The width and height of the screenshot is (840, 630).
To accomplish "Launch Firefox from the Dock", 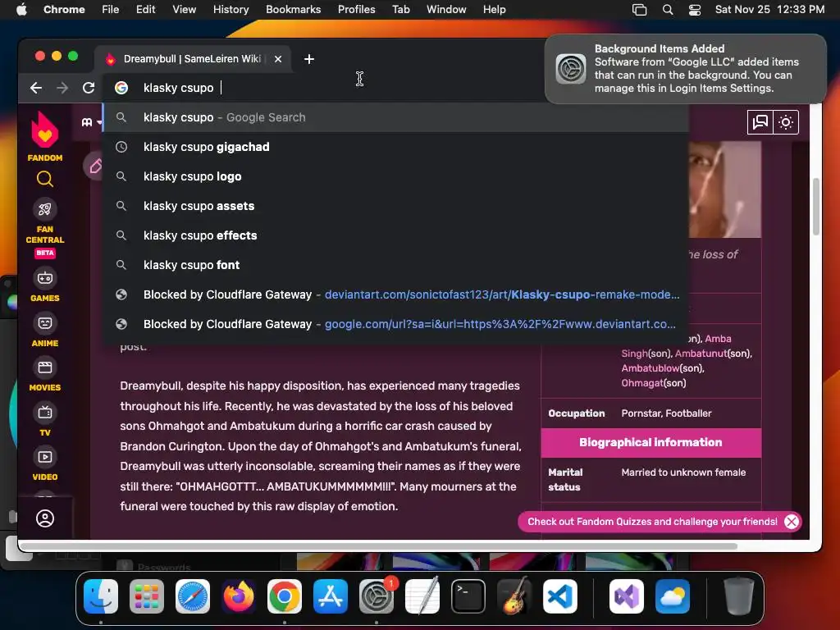I will click(239, 596).
